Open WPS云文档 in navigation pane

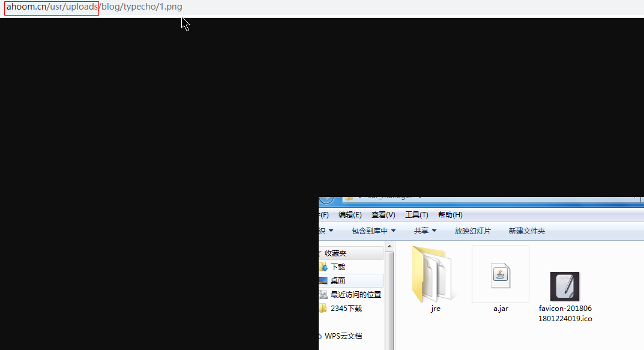(343, 336)
